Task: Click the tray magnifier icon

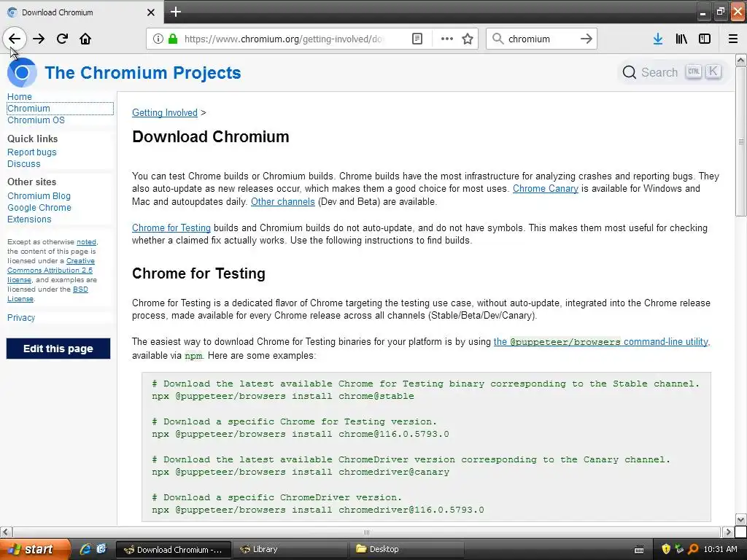Action: [693, 549]
